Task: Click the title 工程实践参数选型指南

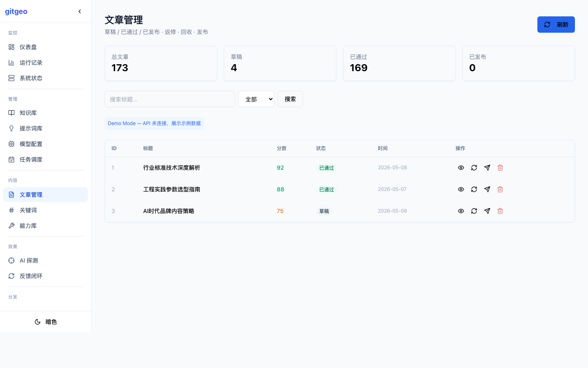Action: coord(171,189)
